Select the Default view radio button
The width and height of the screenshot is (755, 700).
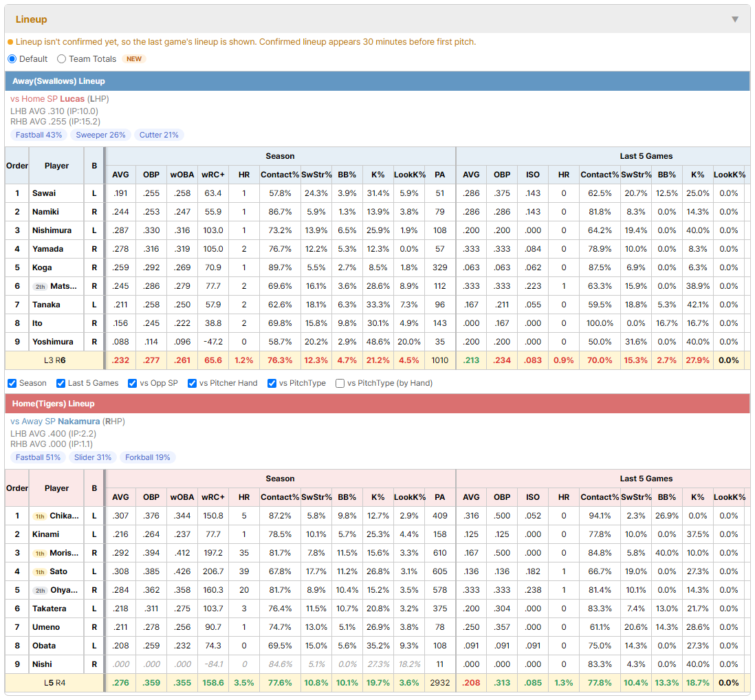[12, 58]
